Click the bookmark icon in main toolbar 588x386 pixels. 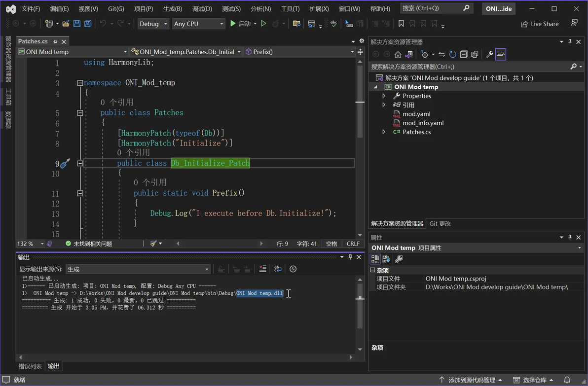pyautogui.click(x=401, y=24)
